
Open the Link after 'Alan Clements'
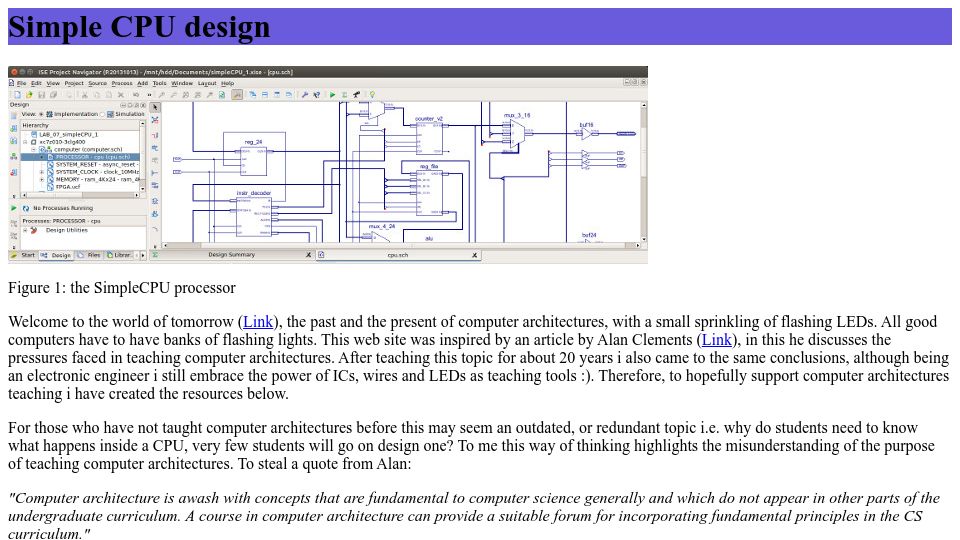tap(716, 340)
